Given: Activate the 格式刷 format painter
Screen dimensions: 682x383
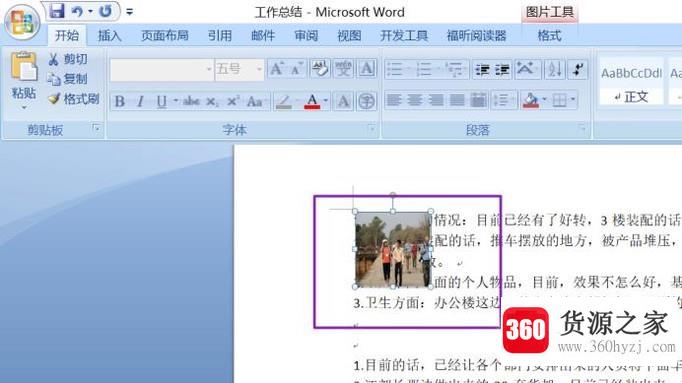Looking at the screenshot, I should point(73,99).
